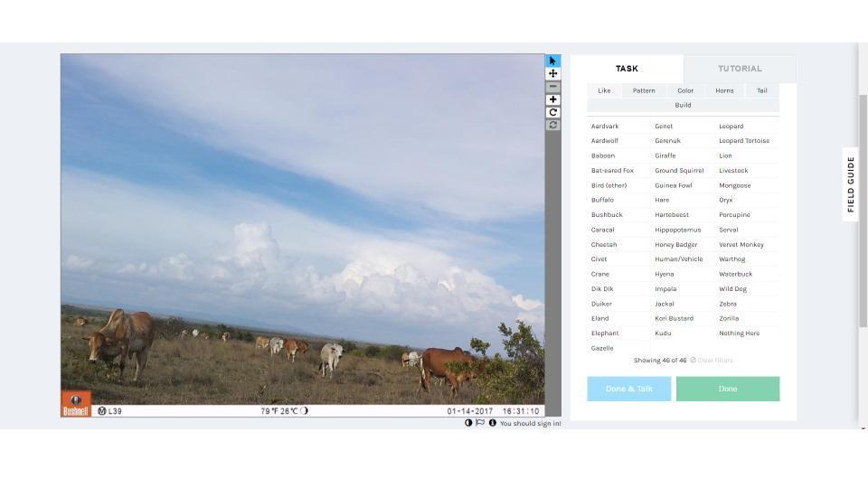Open the Pattern filter
This screenshot has height=488, width=868.
point(644,90)
